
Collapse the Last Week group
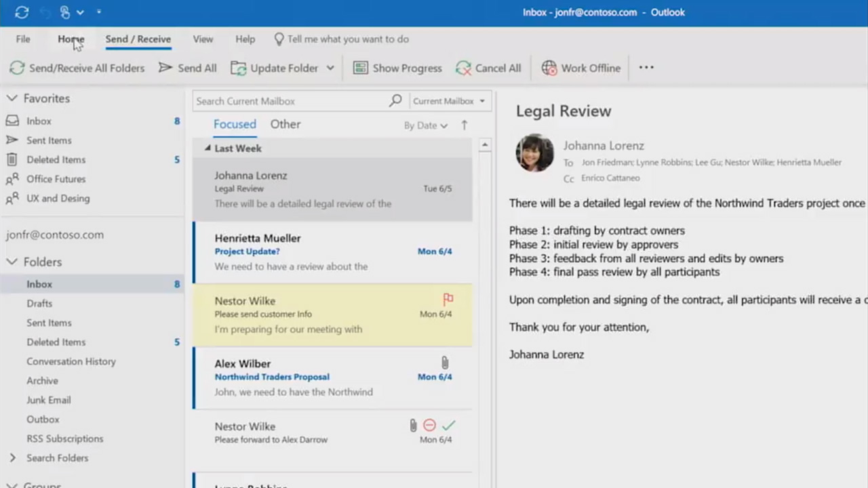(208, 148)
